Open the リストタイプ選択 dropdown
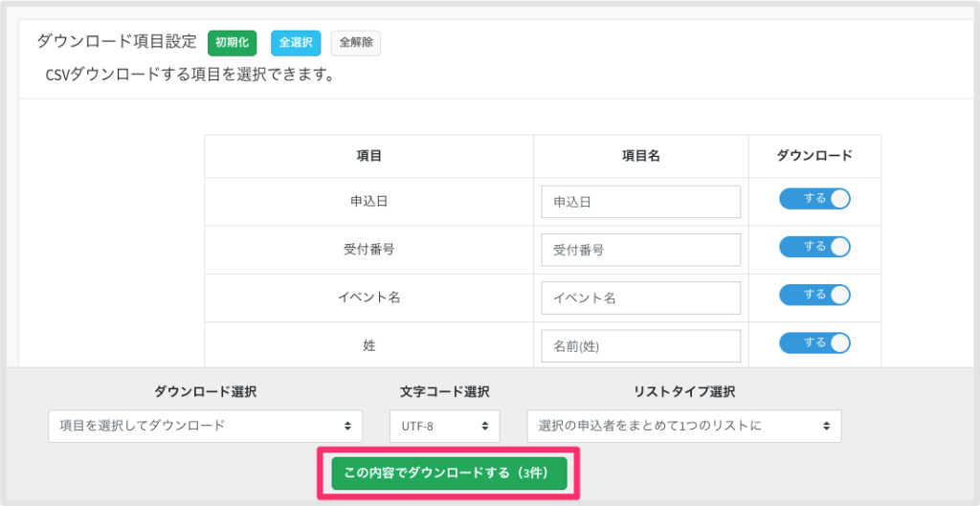The image size is (980, 506). [683, 426]
